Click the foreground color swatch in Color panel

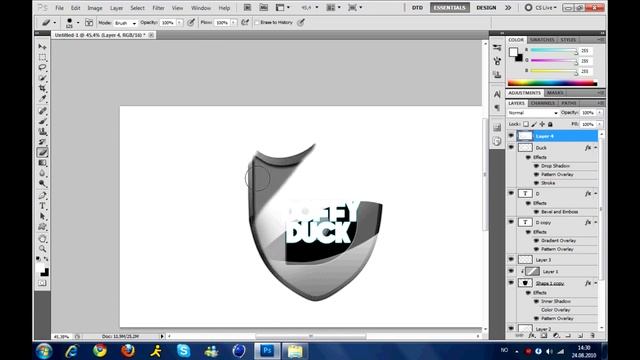coord(513,52)
